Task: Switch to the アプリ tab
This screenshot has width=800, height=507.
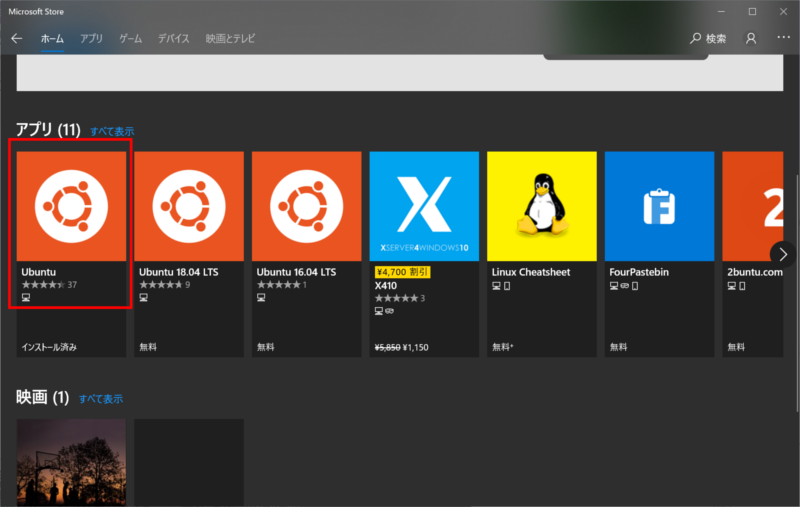Action: 91,38
